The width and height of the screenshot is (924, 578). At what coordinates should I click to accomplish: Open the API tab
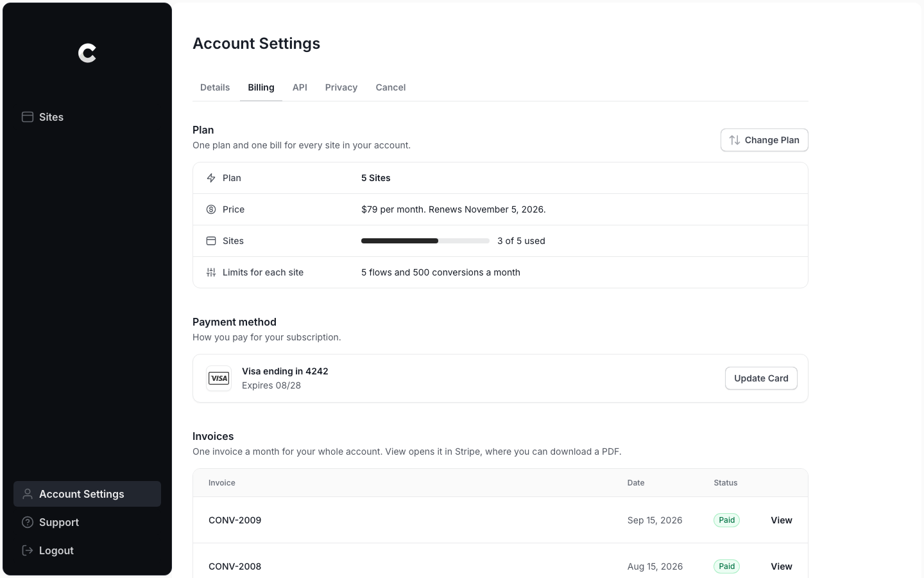(300, 87)
